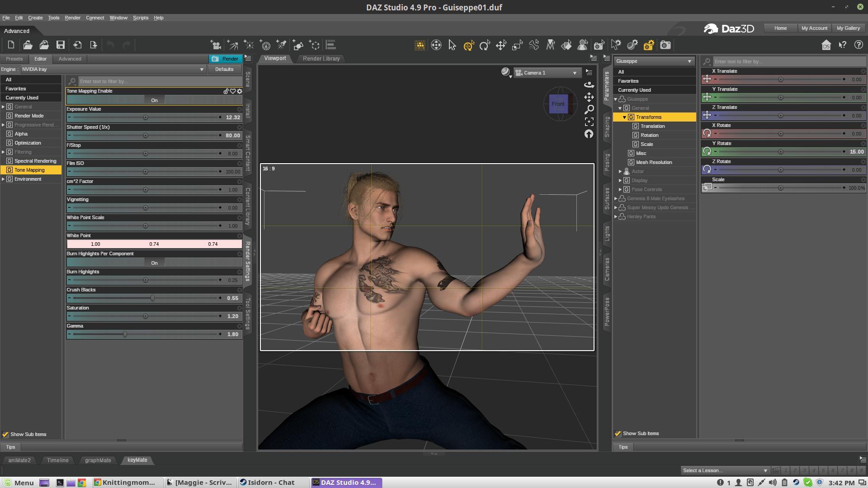
Task: Uncheck Show Sub Items under Parameters
Action: [x=618, y=433]
